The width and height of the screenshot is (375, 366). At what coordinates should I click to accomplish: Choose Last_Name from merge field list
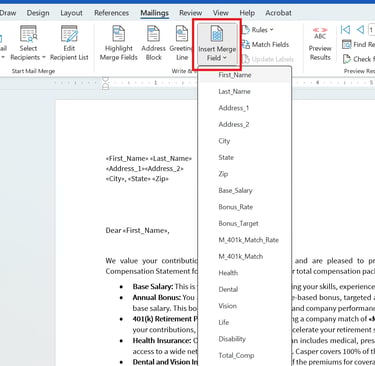(x=245, y=91)
